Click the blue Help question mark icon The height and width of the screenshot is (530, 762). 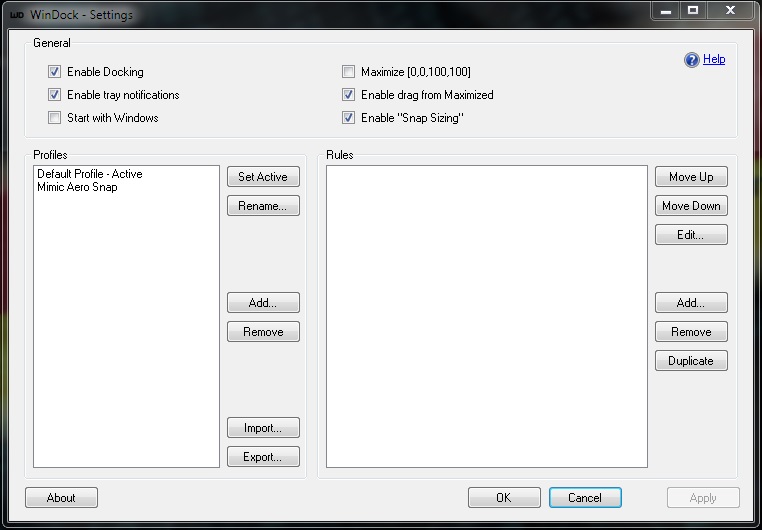pos(691,60)
